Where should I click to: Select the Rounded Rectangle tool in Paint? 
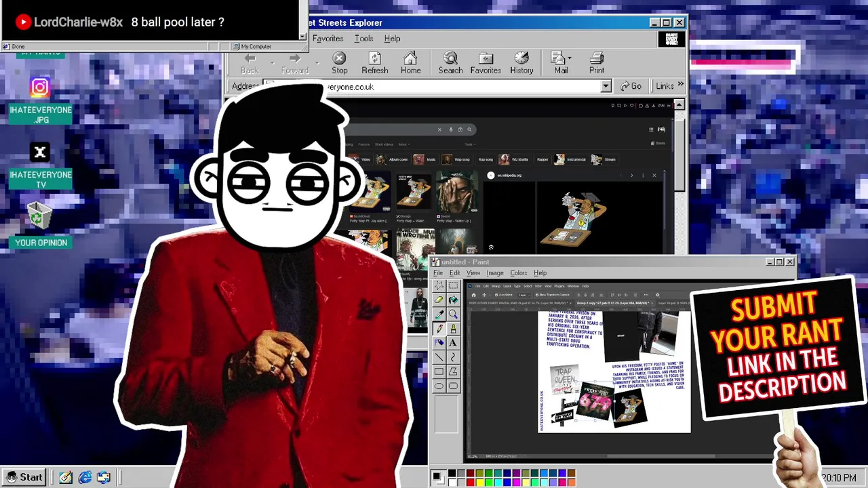pos(453,386)
